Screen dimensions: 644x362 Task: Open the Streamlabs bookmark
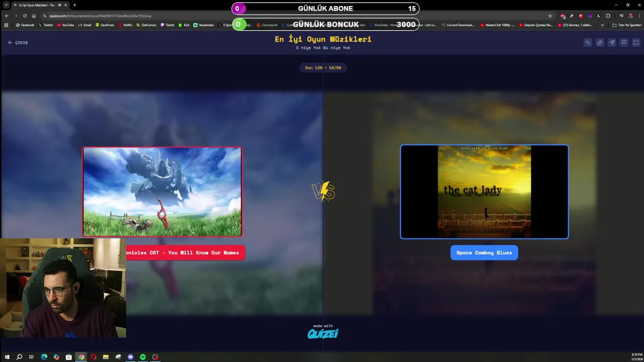point(204,25)
